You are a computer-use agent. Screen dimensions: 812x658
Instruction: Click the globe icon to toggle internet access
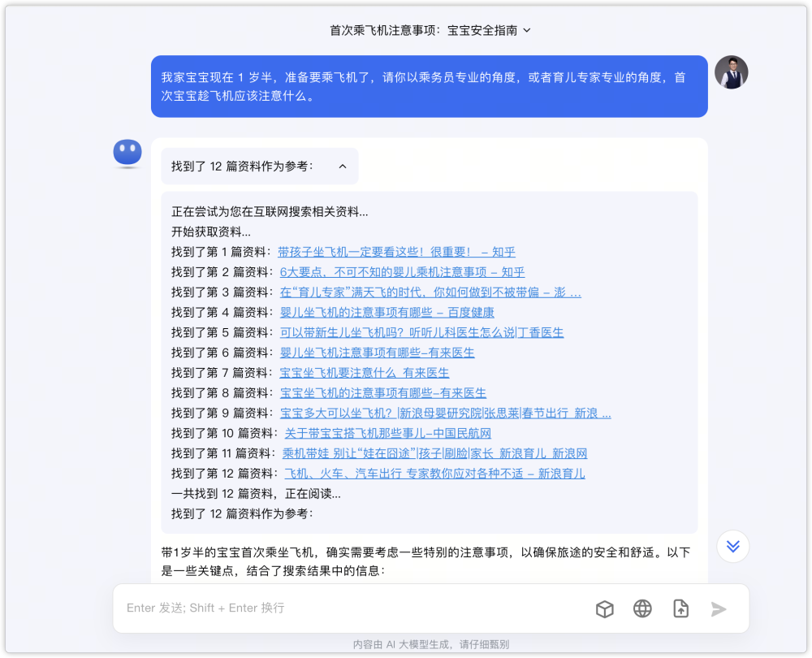click(x=642, y=608)
